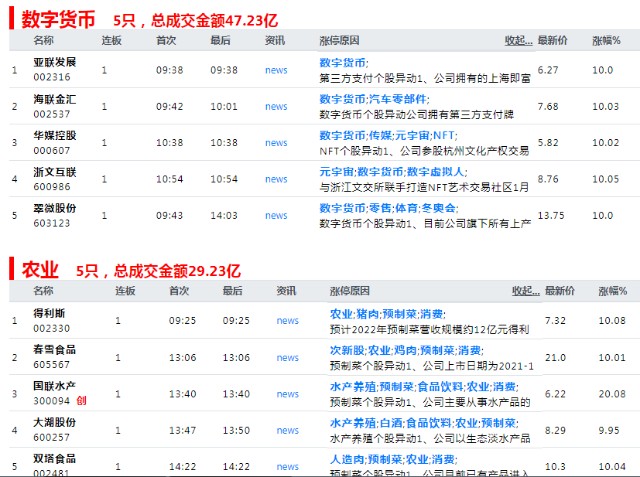Open news link for 春雪食品

pos(288,358)
